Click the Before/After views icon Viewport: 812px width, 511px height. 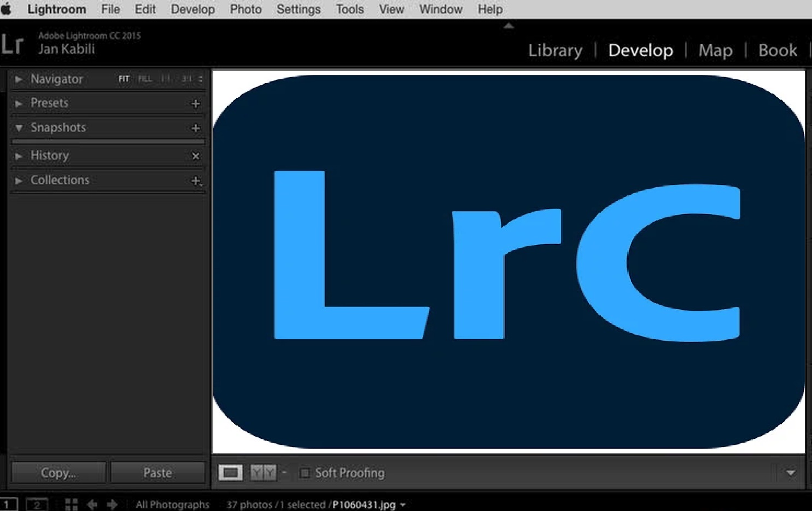tap(263, 472)
